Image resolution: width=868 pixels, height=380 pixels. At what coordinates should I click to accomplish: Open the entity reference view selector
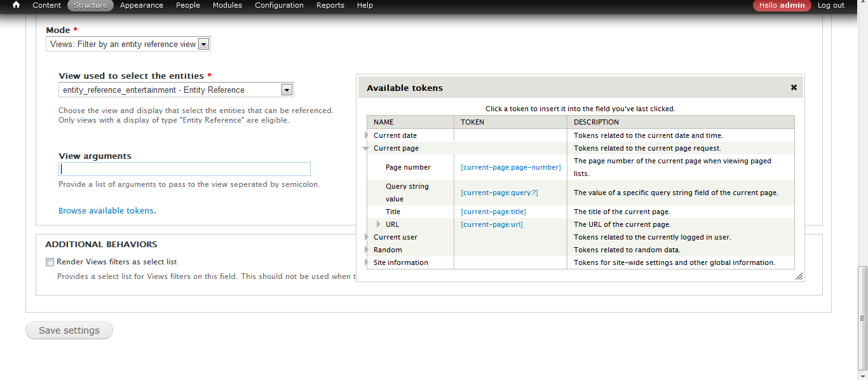pyautogui.click(x=287, y=90)
